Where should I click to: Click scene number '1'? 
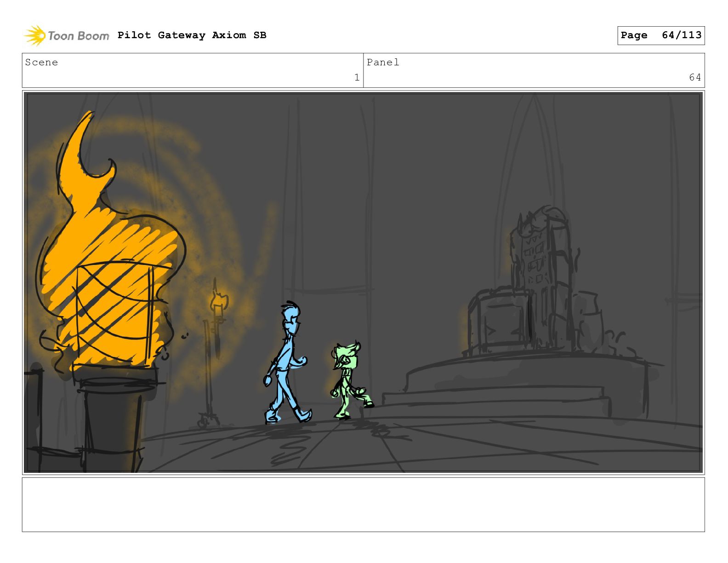pos(357,77)
